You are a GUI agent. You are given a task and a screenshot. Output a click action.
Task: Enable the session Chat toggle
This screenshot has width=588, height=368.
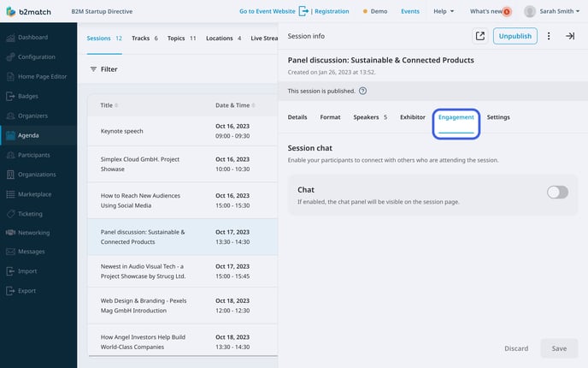click(x=557, y=193)
